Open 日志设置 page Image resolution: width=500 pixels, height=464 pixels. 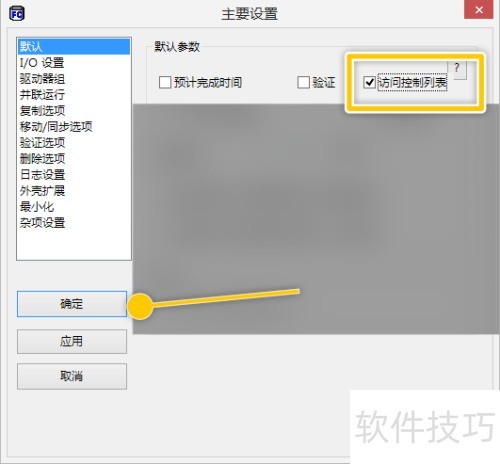tap(74, 175)
